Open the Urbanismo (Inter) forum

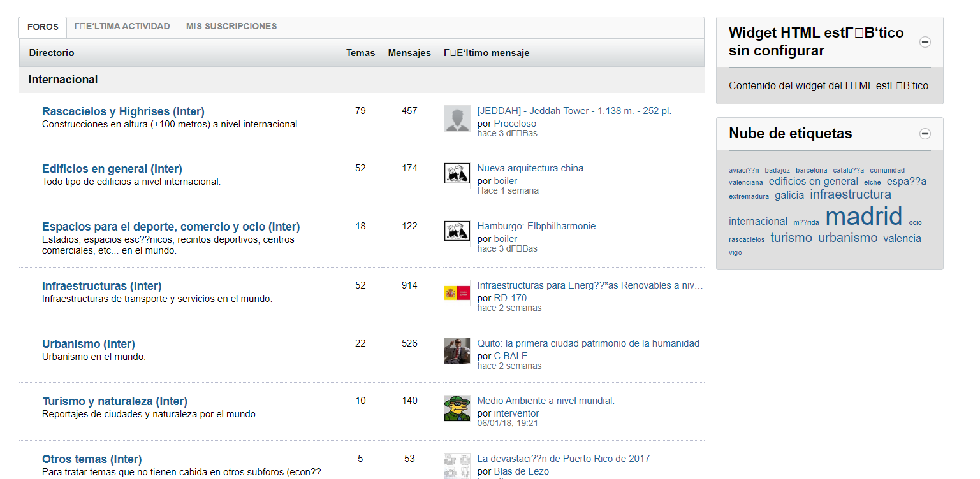coord(89,344)
